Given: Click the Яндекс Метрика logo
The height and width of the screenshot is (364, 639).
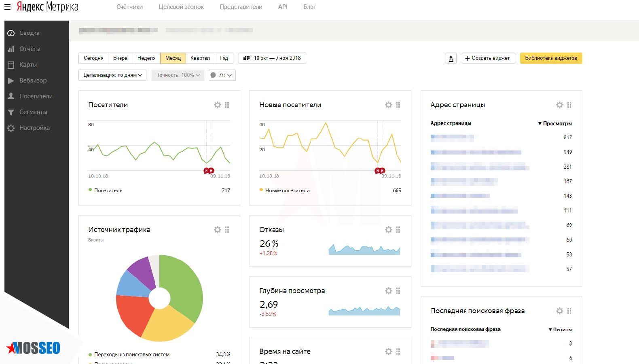Looking at the screenshot, I should (47, 6).
